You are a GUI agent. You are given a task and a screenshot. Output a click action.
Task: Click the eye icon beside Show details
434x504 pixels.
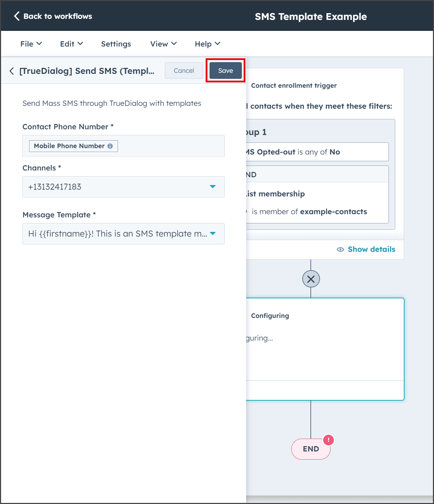340,249
